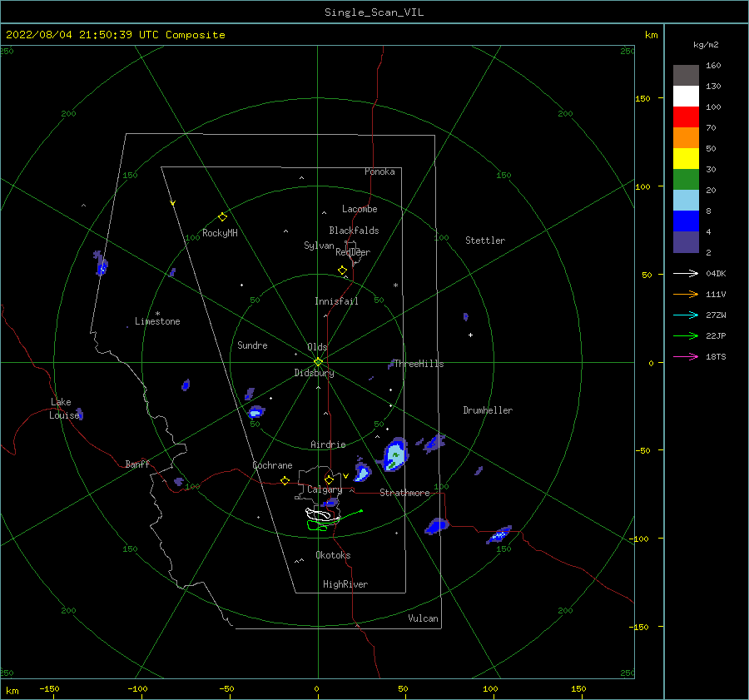Select the red 100 kg/m2 color band
This screenshot has height=700, width=749.
click(x=686, y=117)
